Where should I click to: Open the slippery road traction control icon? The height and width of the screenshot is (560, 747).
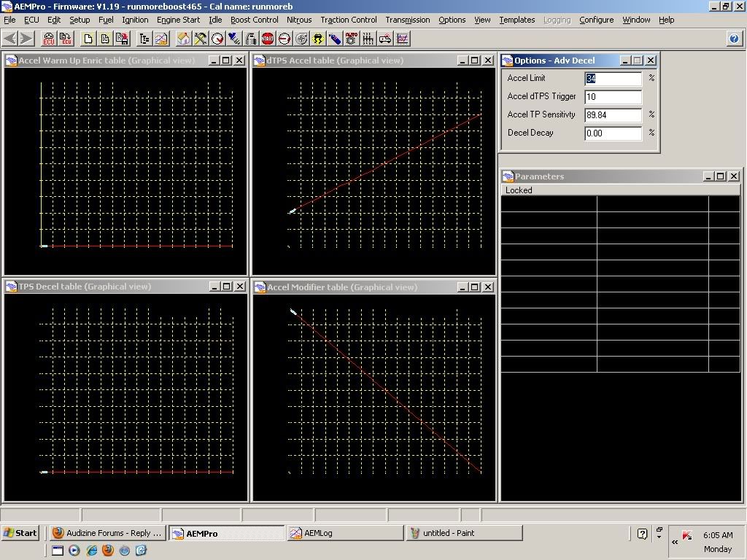coord(318,39)
